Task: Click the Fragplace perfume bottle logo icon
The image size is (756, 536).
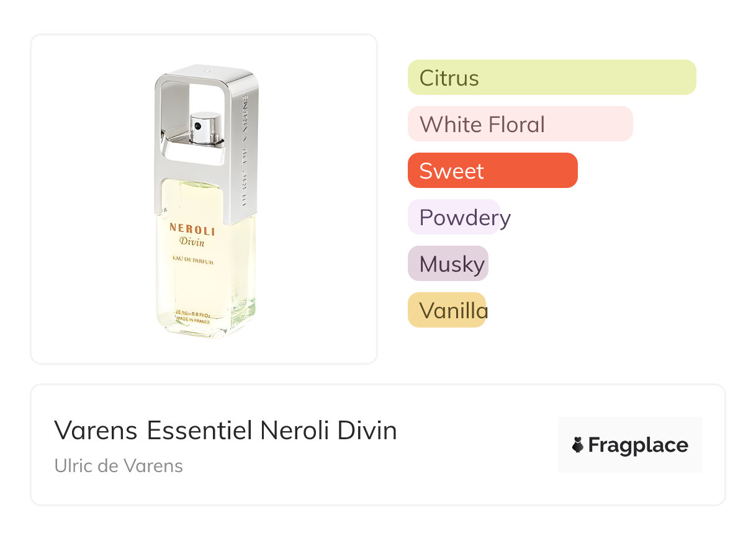Action: 578,445
